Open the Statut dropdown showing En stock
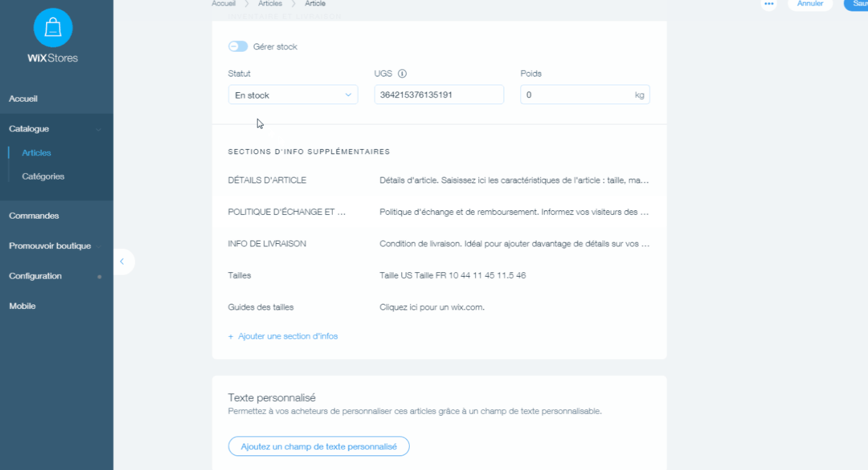 293,95
